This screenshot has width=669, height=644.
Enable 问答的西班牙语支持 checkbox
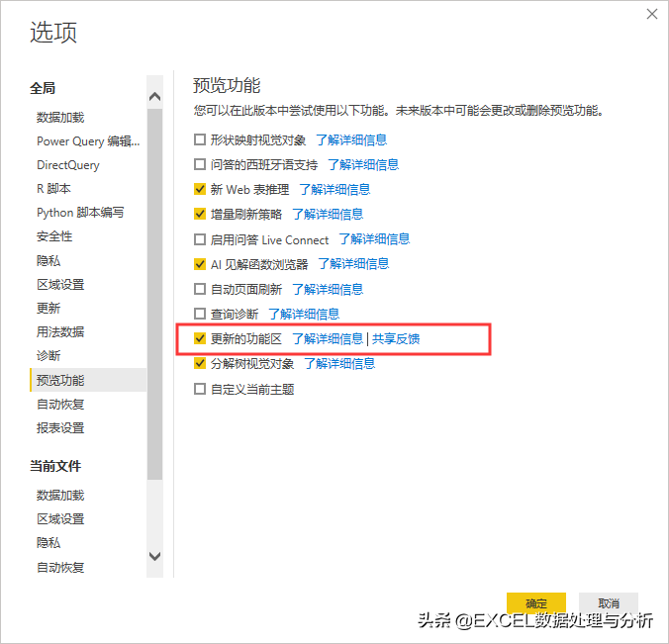point(200,164)
